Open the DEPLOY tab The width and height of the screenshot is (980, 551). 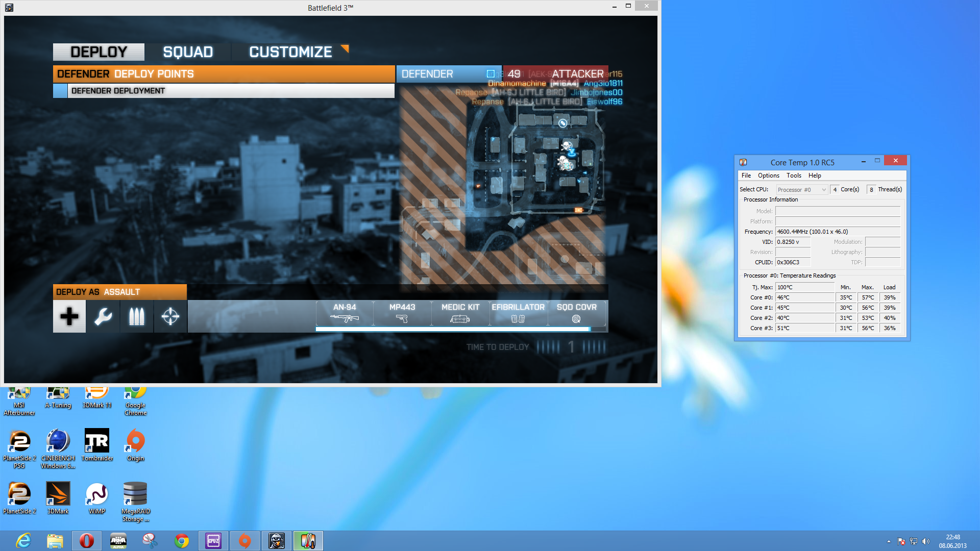point(99,52)
